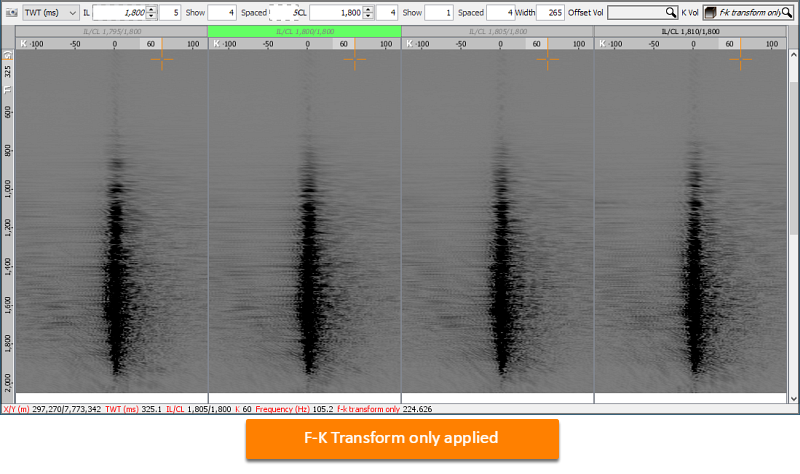Click the K Vol volume cube icon
This screenshot has height=474, width=800.
tap(710, 13)
